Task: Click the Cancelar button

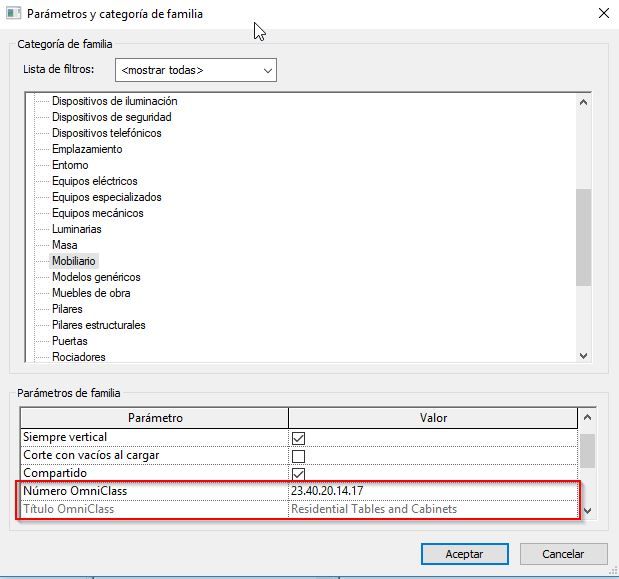Action: 563,554
